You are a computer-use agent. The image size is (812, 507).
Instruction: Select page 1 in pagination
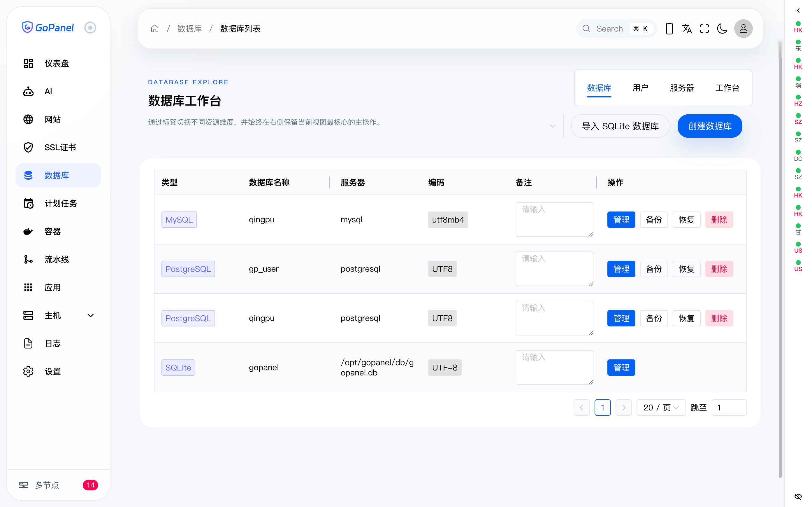point(602,408)
